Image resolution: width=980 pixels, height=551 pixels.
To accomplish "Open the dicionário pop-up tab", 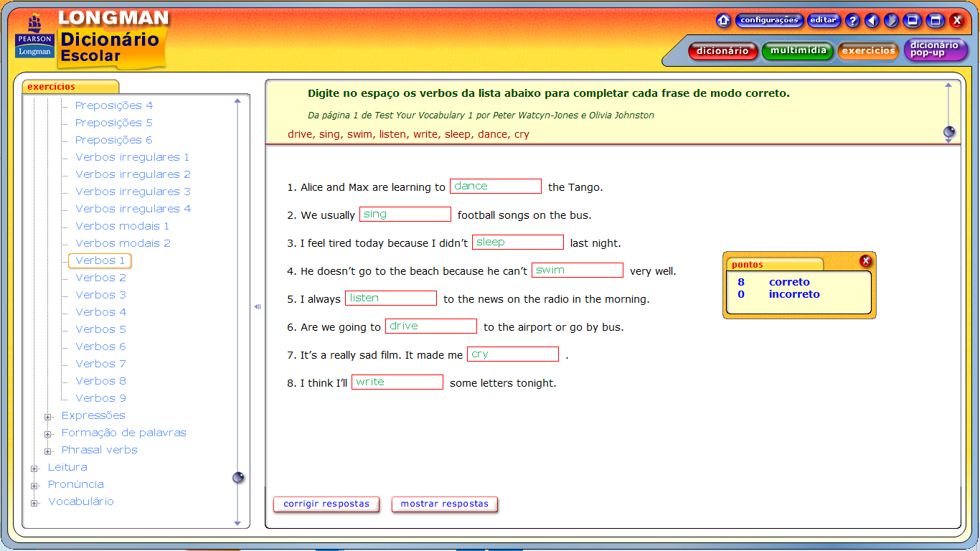I will click(x=935, y=50).
